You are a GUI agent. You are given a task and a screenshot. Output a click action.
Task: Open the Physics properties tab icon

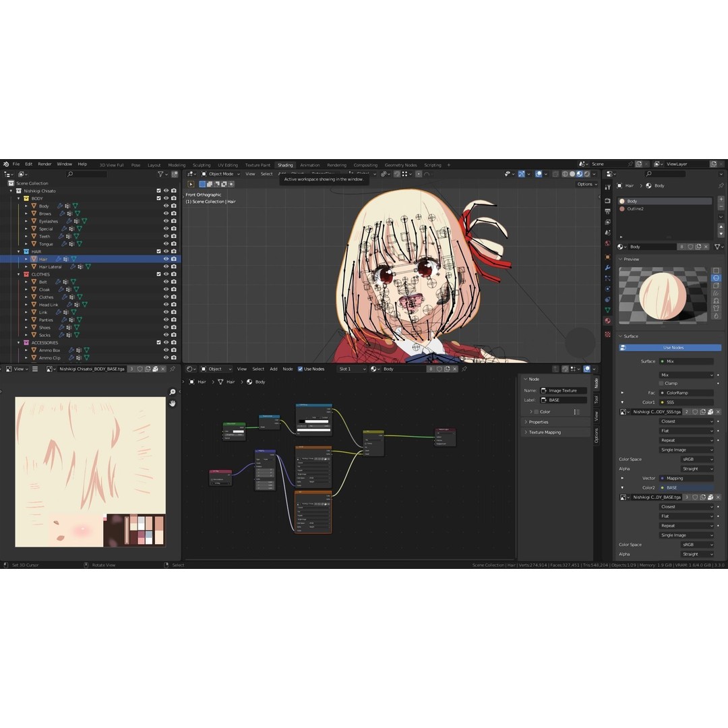(x=607, y=289)
